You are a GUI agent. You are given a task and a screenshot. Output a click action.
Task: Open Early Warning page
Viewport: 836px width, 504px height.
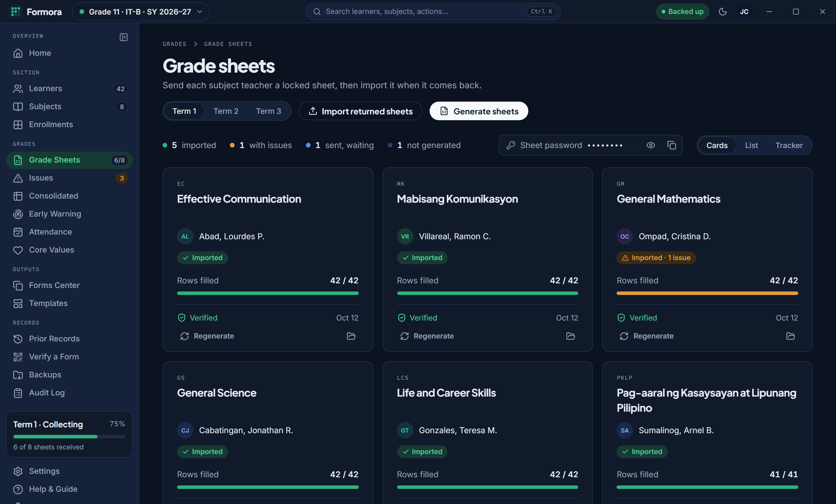69,214
